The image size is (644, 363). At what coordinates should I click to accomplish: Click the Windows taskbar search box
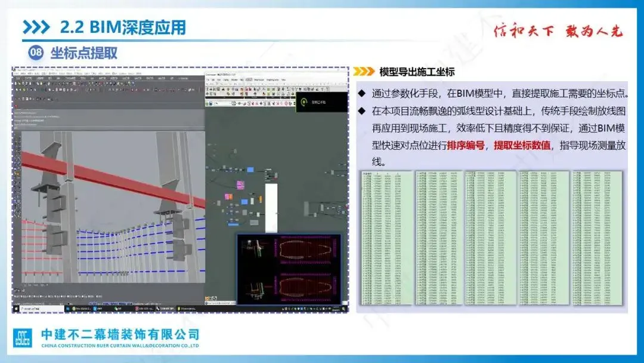point(42,308)
